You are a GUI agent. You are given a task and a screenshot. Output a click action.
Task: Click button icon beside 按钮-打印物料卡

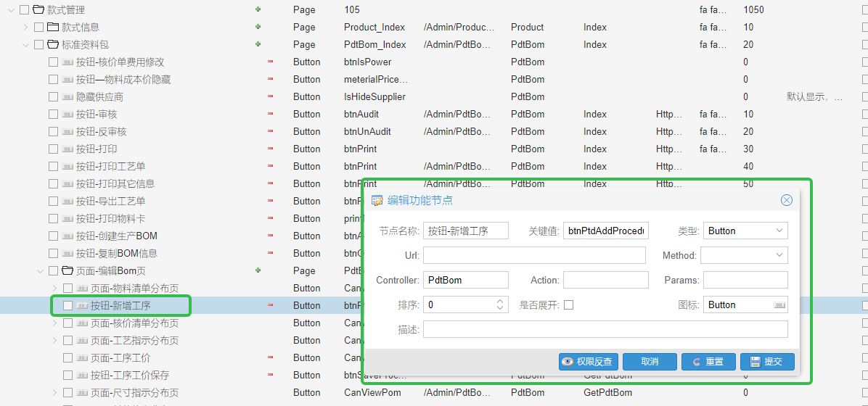[x=67, y=218]
